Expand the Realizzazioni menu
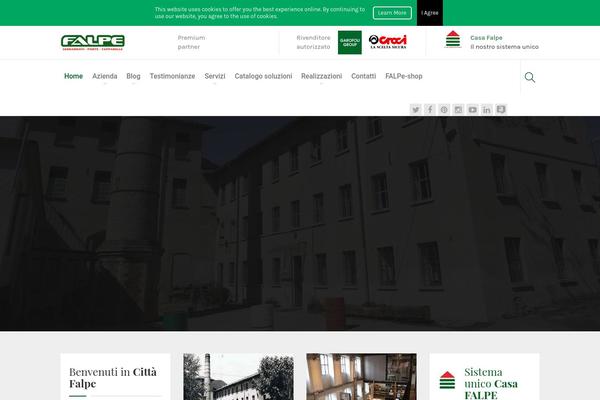The width and height of the screenshot is (600, 400). click(x=321, y=76)
